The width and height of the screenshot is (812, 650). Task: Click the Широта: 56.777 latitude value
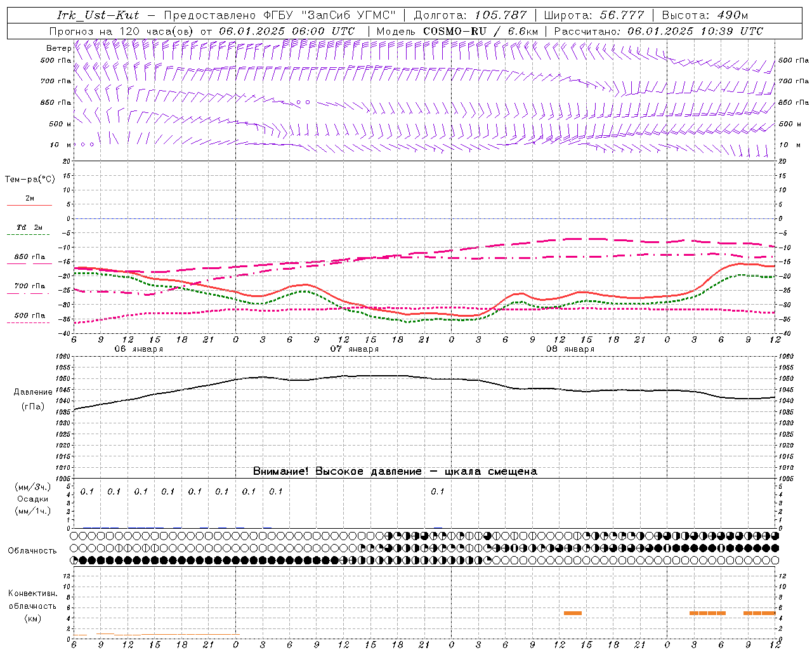[x=594, y=15]
